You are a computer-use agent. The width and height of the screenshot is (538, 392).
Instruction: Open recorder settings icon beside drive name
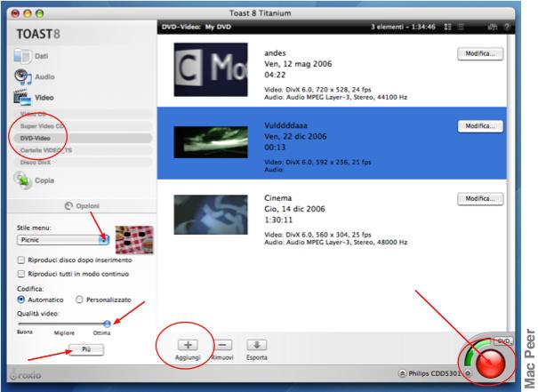tap(468, 373)
